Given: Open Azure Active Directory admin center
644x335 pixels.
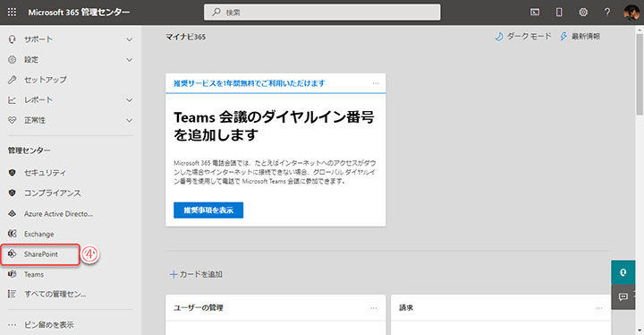Looking at the screenshot, I should coord(58,213).
